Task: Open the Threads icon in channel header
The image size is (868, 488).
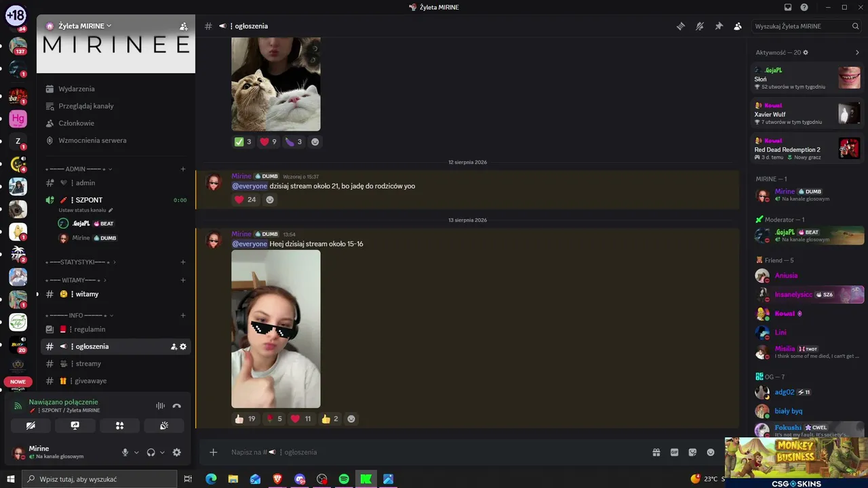Action: [681, 26]
